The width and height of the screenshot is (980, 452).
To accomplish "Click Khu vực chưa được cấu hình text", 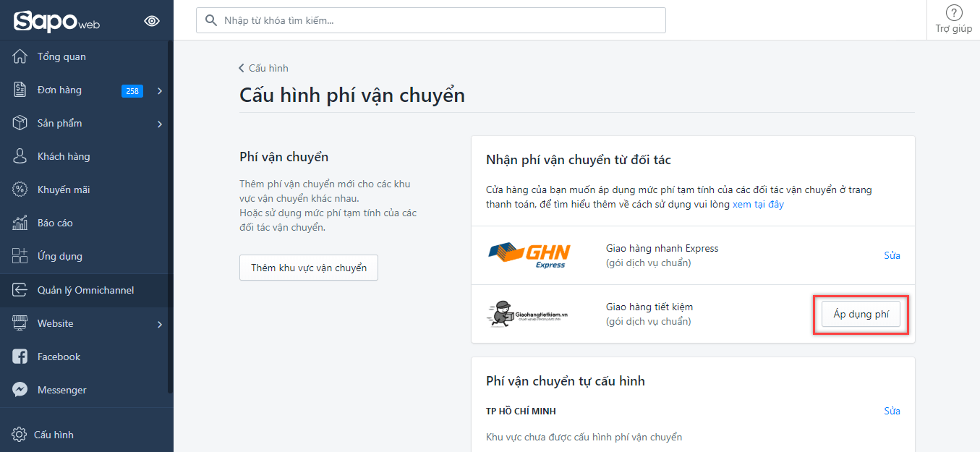I will 584,437.
